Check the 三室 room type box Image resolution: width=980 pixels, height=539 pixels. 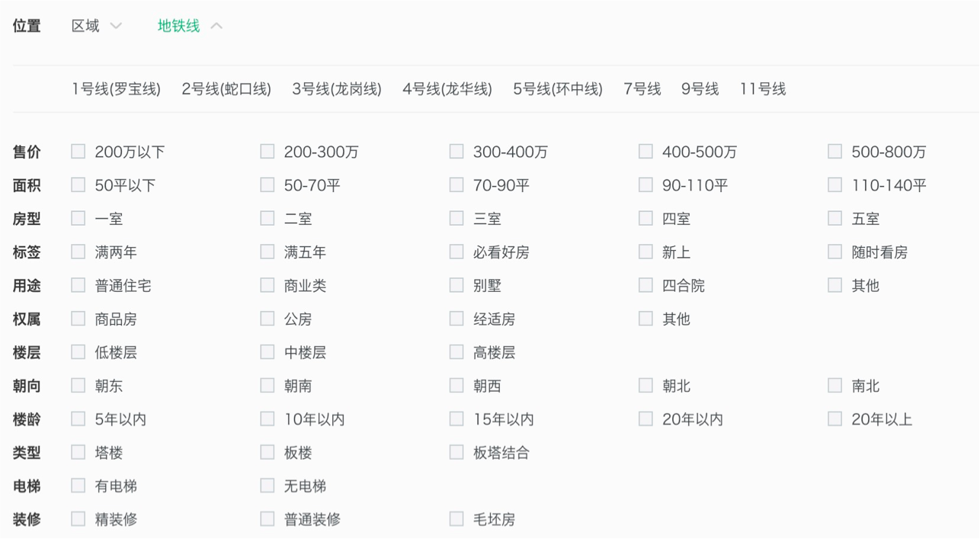point(456,219)
